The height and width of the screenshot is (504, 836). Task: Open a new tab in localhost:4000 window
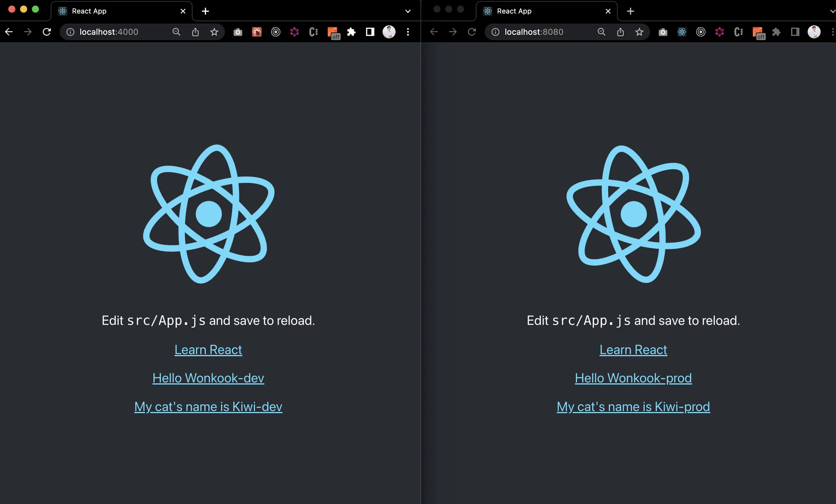[x=205, y=11]
